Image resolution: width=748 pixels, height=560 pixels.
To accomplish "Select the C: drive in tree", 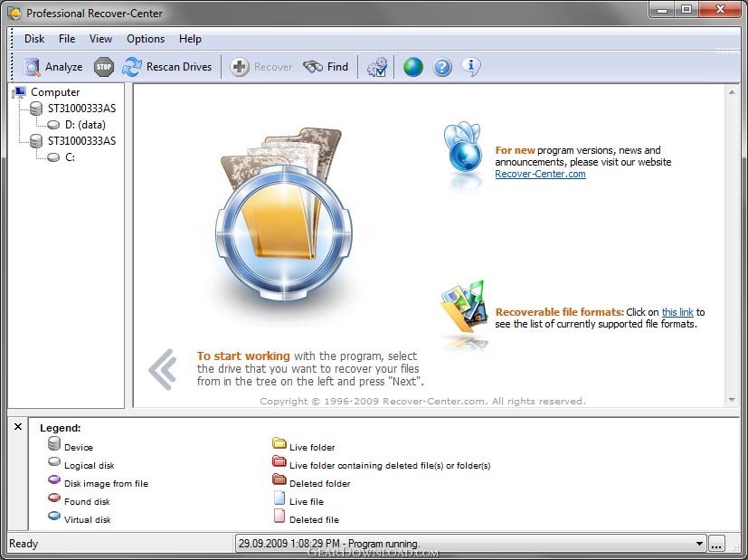I will pyautogui.click(x=70, y=157).
